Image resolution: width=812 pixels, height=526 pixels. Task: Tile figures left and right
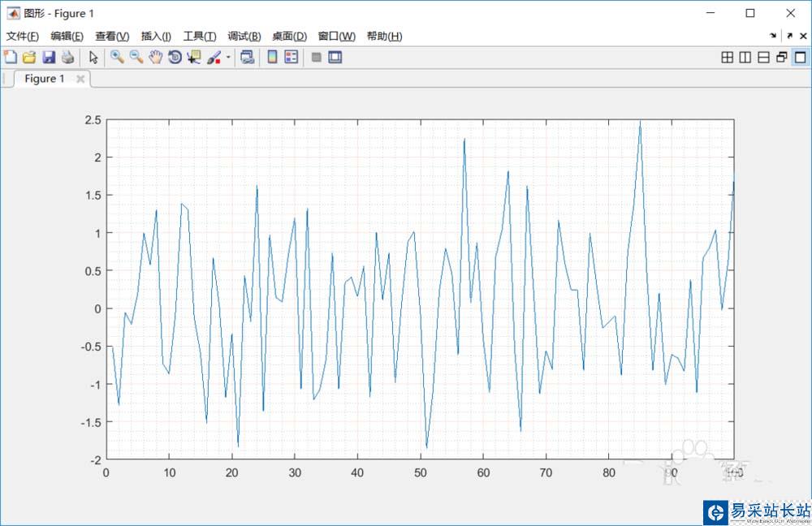[745, 57]
